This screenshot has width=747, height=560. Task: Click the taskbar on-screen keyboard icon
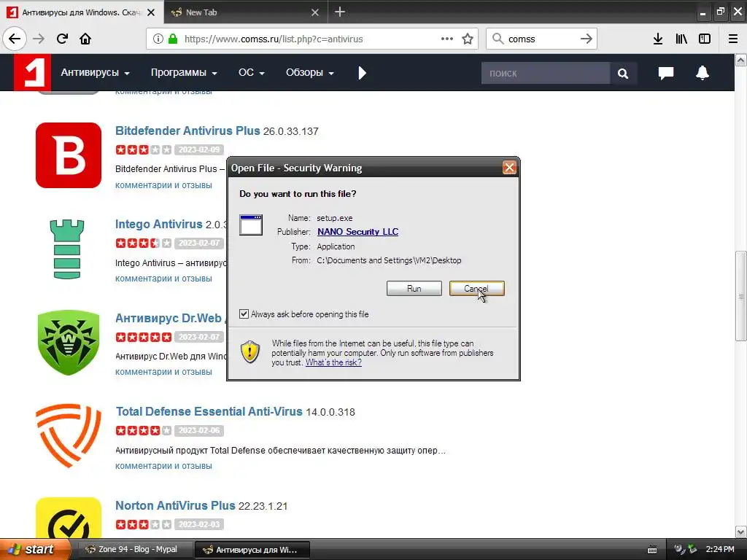pos(652,550)
